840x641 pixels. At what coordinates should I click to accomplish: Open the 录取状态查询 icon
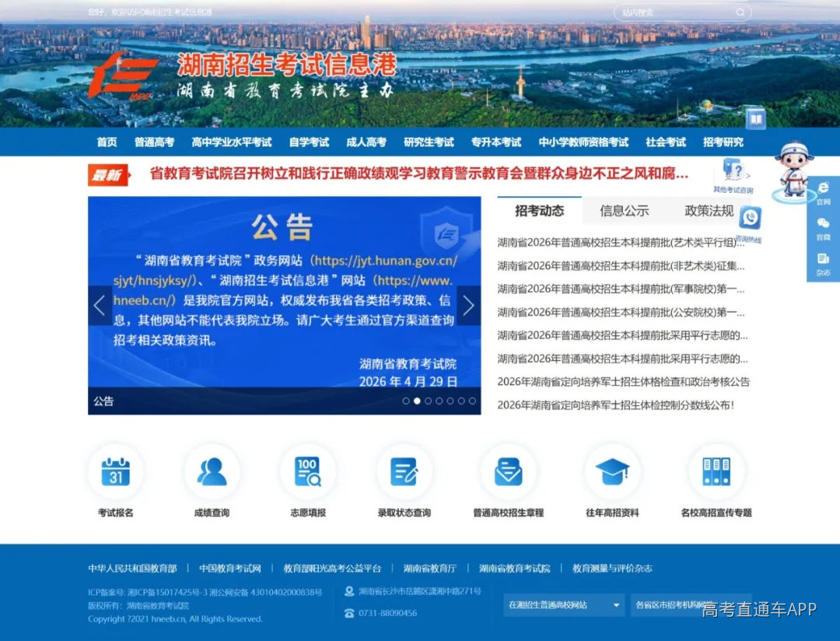pos(404,471)
